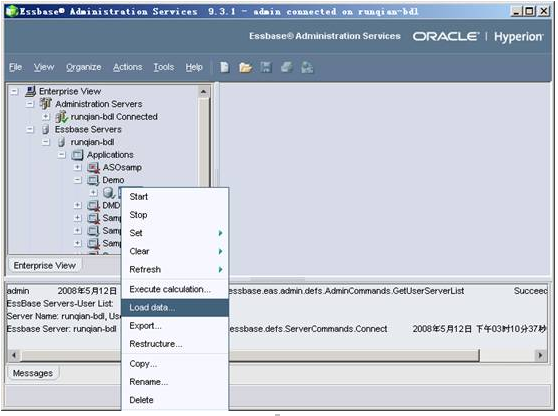Click the Demo application icon
Viewport: 558px width, 416px height.
[x=93, y=180]
